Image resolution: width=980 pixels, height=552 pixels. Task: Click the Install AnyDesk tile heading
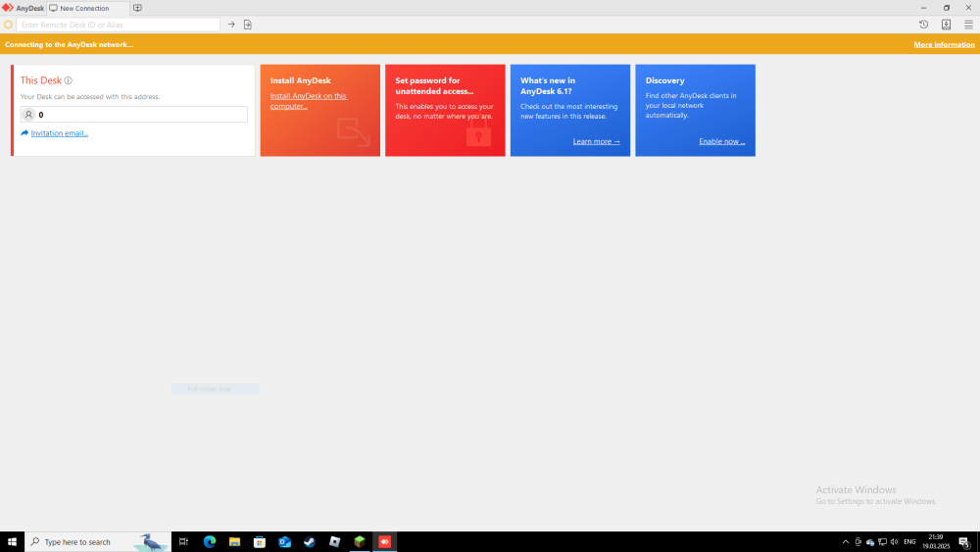[301, 80]
